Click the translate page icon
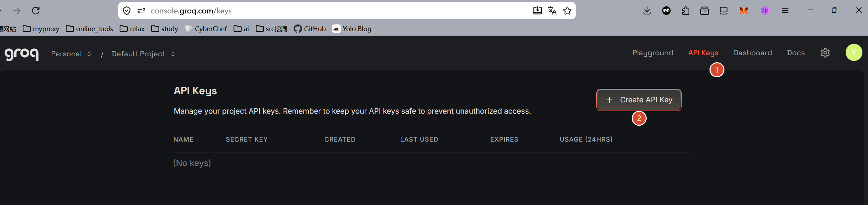The image size is (868, 205). (x=552, y=11)
